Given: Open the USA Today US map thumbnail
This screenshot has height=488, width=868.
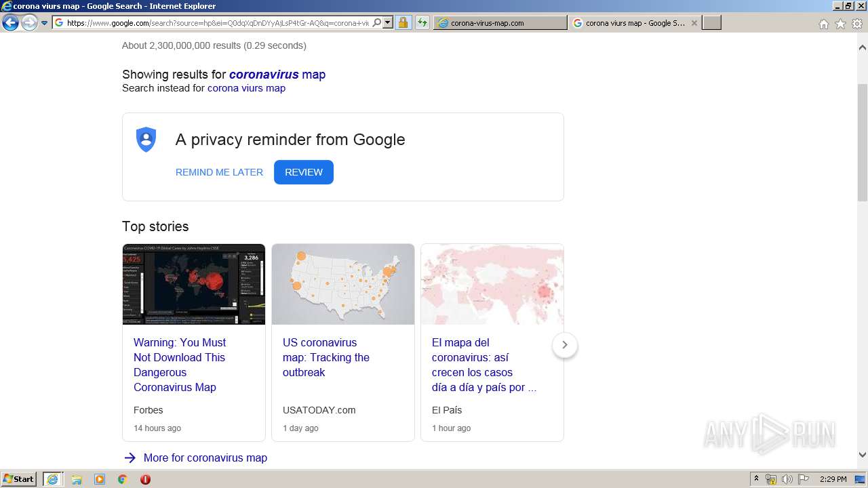Looking at the screenshot, I should coord(343,284).
